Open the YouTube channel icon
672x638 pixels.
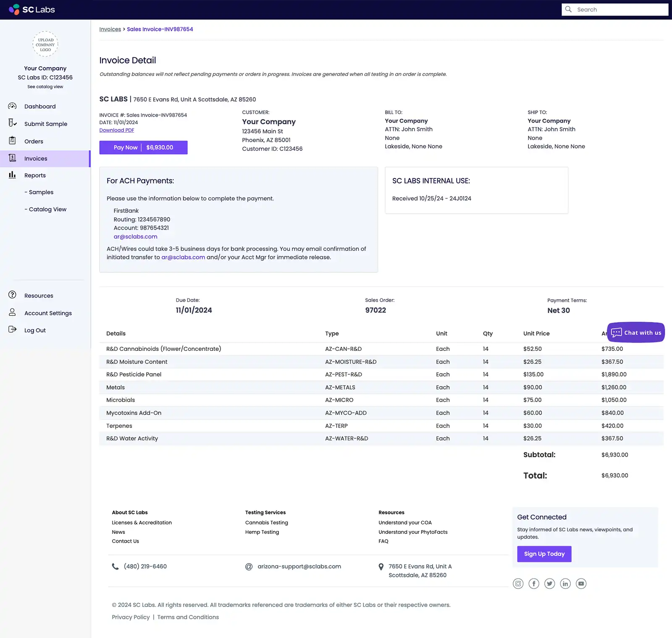(x=581, y=583)
